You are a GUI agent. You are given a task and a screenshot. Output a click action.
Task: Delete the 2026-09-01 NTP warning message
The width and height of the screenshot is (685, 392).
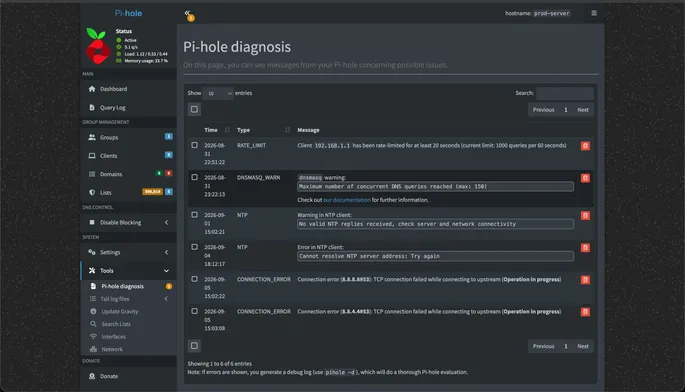[585, 215]
